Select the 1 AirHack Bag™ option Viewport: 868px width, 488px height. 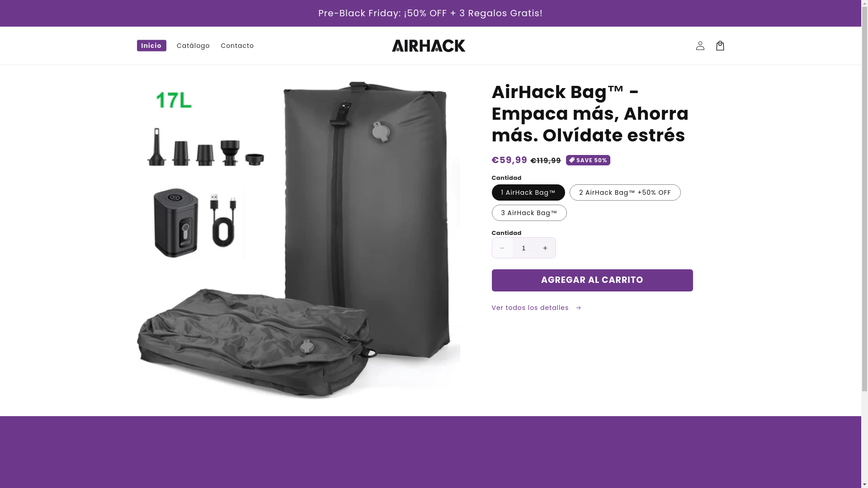coord(528,192)
